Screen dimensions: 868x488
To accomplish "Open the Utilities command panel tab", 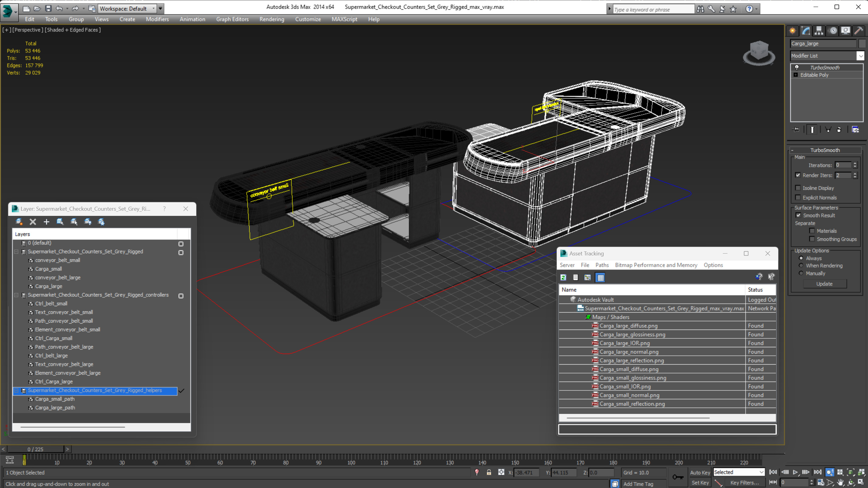I will pyautogui.click(x=859, y=31).
